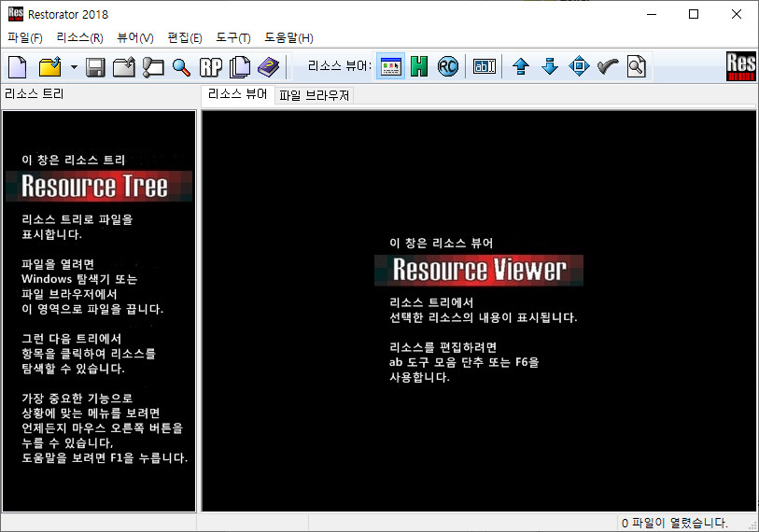Click the Restorator app icon in title bar
759x532 pixels.
(x=16, y=14)
